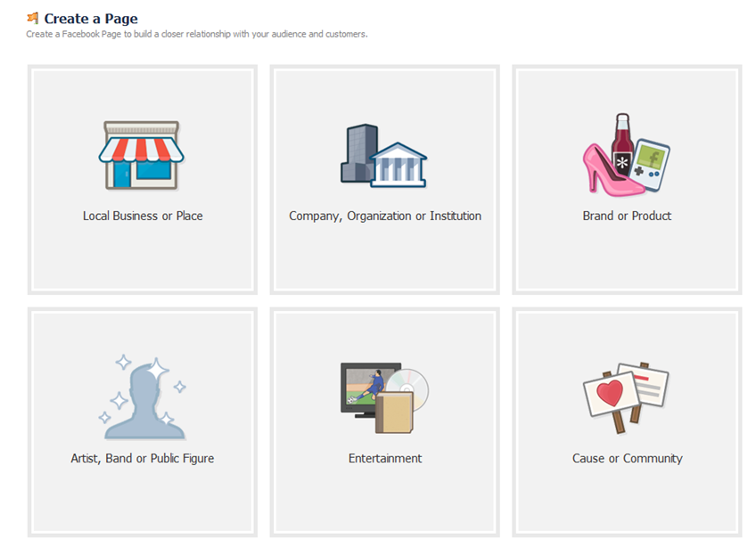Click the Create a Page heading
This screenshot has height=548, width=756.
click(91, 19)
